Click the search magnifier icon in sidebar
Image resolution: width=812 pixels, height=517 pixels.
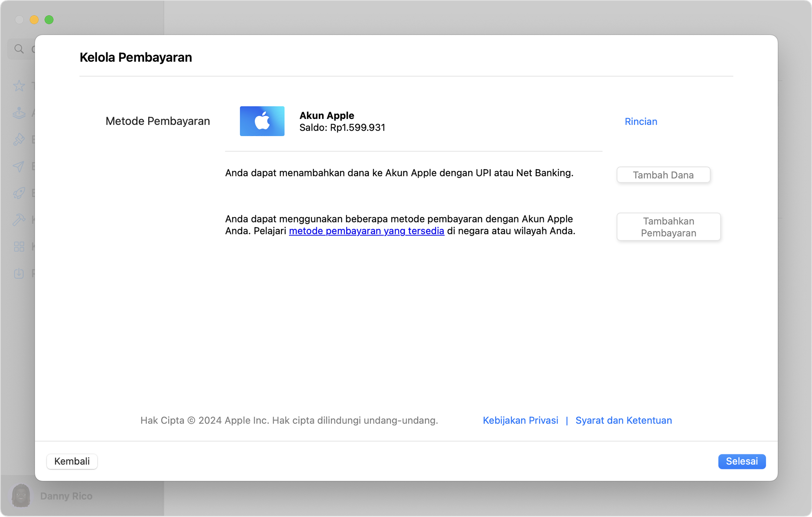coord(19,49)
